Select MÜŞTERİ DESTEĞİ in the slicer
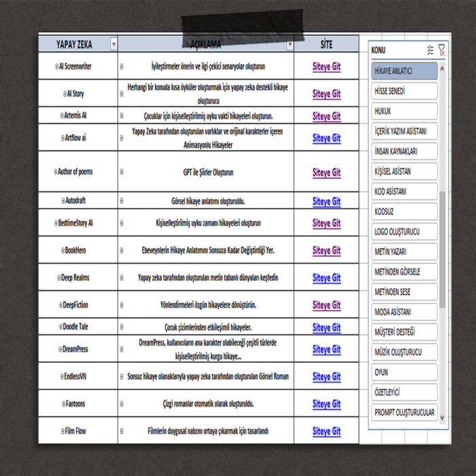 coord(405,332)
